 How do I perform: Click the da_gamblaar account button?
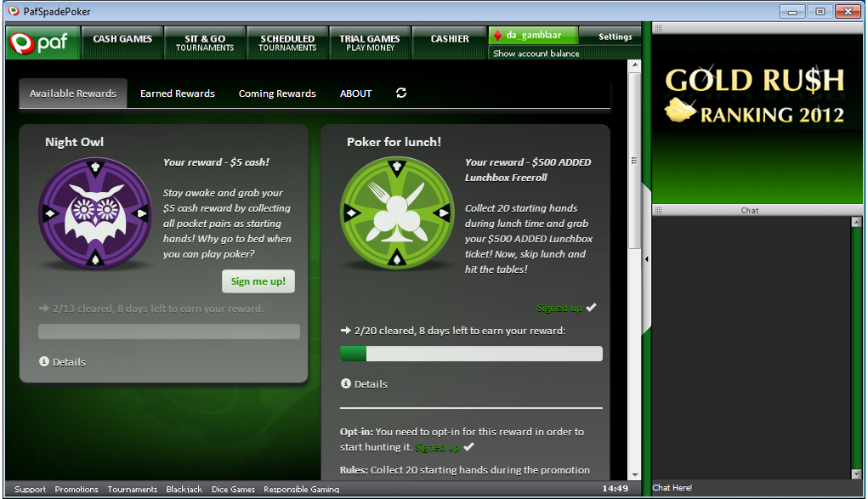533,36
